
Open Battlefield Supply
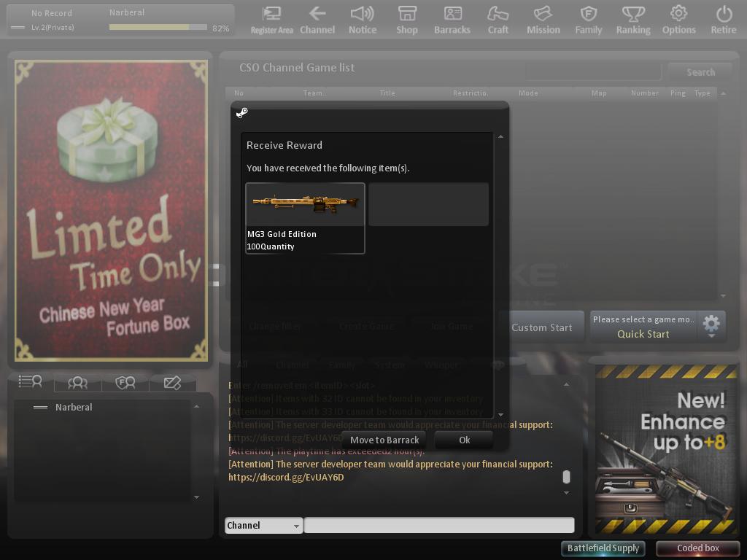603,548
